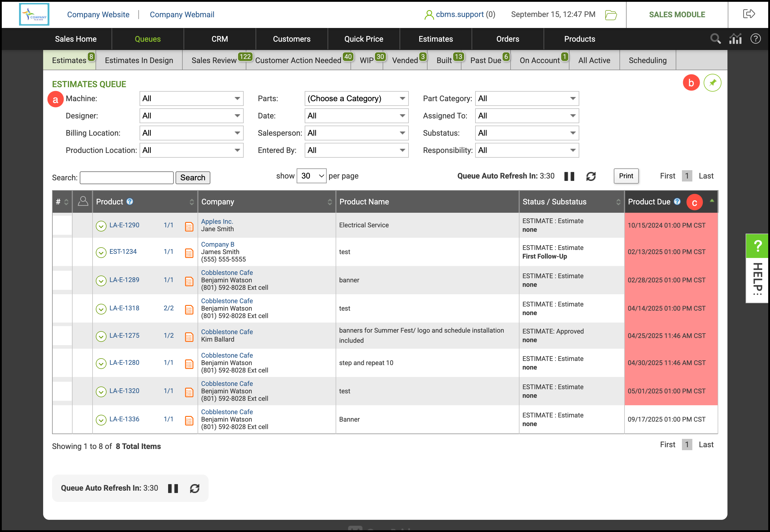Switch to the Sales Review tab
770x532 pixels.
point(214,60)
